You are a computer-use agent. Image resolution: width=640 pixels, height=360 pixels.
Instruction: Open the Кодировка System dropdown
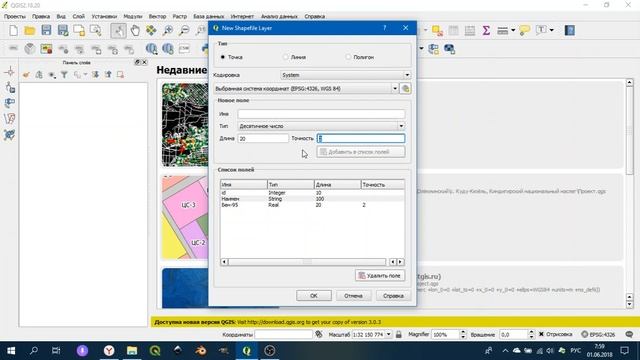[x=345, y=75]
